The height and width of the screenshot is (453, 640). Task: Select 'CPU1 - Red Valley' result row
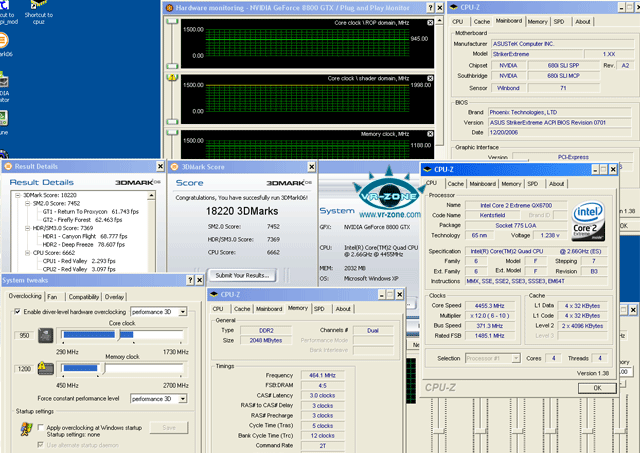(79, 261)
